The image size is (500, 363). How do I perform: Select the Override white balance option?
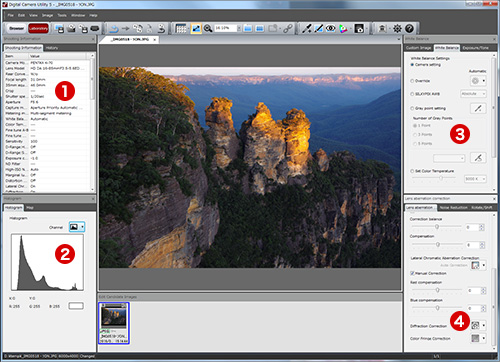click(412, 81)
